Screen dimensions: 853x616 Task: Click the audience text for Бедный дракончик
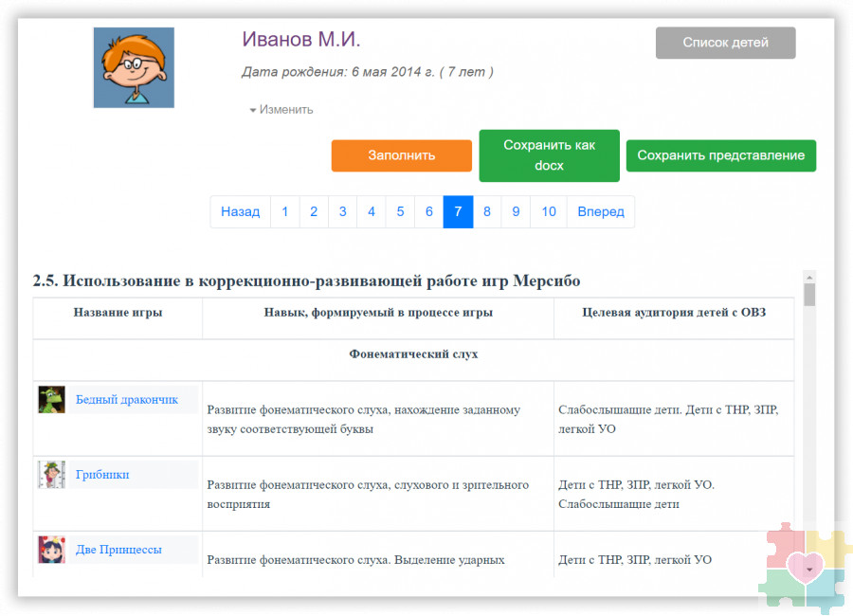(668, 419)
